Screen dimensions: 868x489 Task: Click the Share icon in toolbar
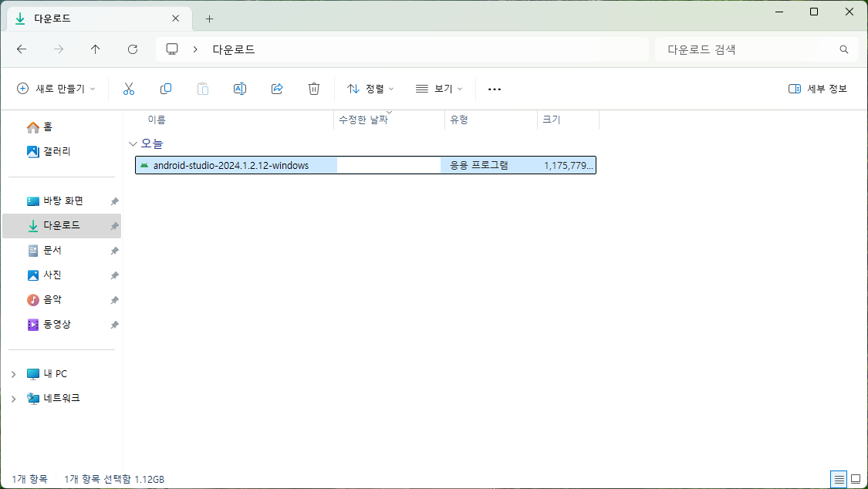point(277,89)
